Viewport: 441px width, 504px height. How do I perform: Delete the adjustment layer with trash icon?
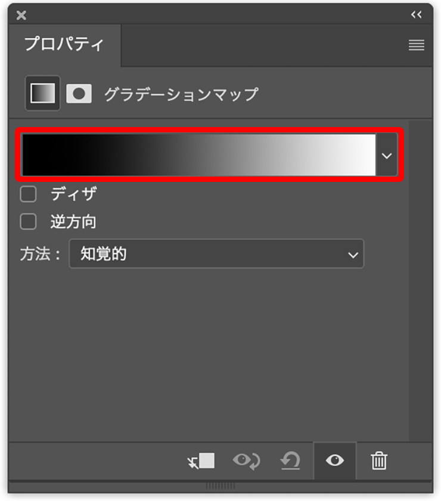click(x=379, y=461)
